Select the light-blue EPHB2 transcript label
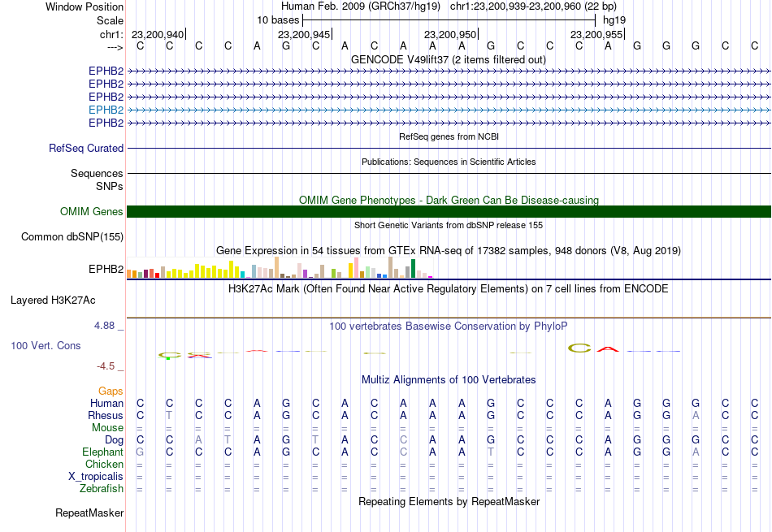The image size is (772, 532). click(106, 110)
